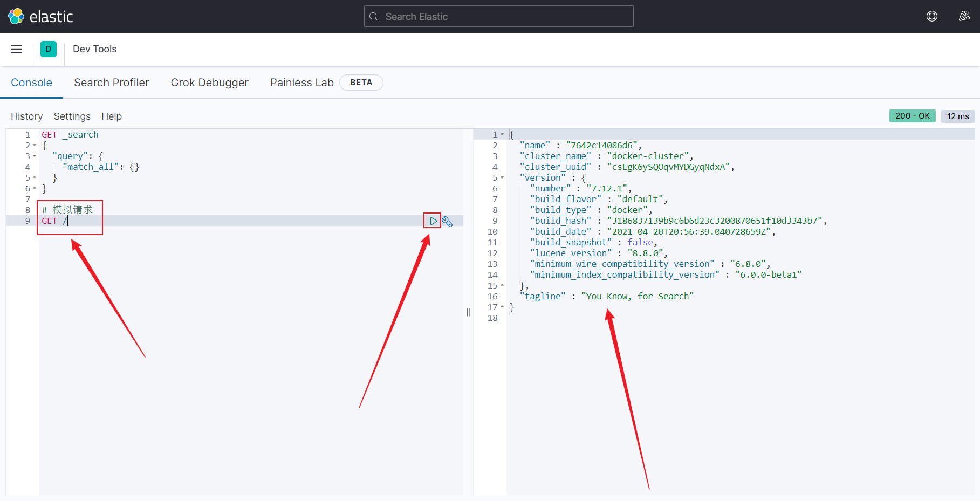Switch to the Console tab
Image resolution: width=980 pixels, height=501 pixels.
tap(32, 83)
